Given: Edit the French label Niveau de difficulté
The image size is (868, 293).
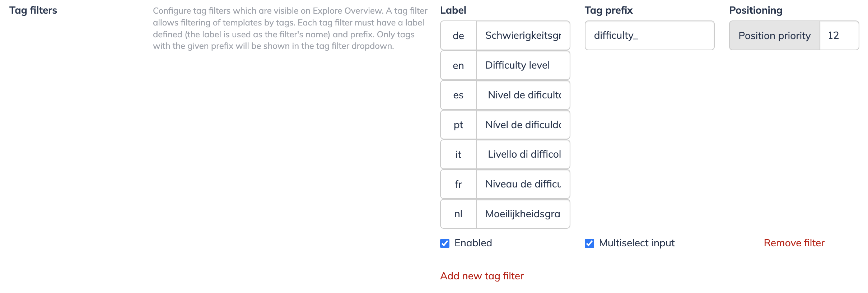Looking at the screenshot, I should (x=523, y=184).
